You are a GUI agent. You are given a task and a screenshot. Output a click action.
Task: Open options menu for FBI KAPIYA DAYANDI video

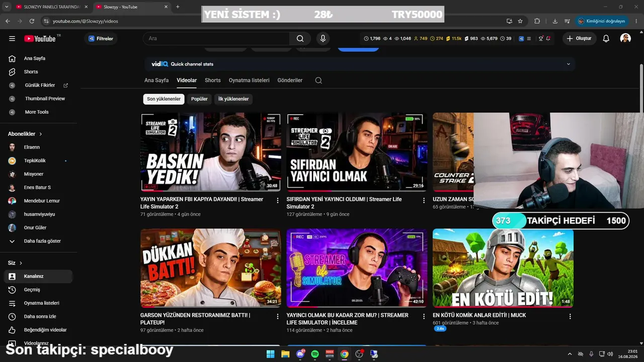coord(277,200)
